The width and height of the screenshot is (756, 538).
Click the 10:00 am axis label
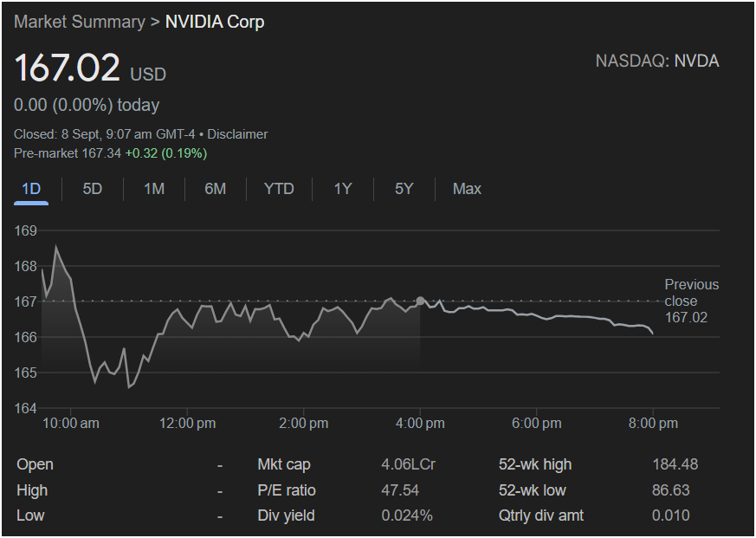click(71, 424)
